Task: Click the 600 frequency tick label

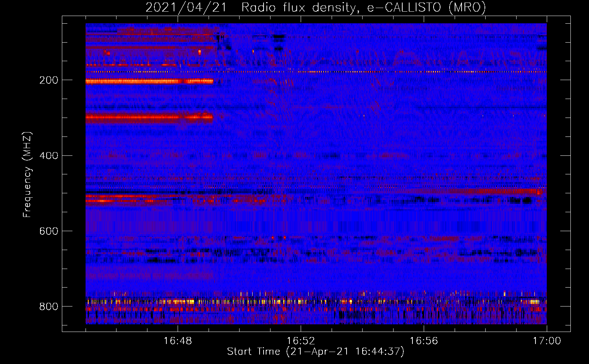Action: 49,231
